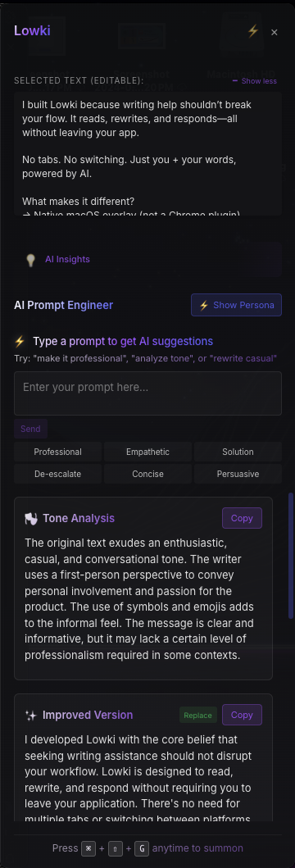
Task: Click the lightning bolt icon in header
Action: coord(253,31)
